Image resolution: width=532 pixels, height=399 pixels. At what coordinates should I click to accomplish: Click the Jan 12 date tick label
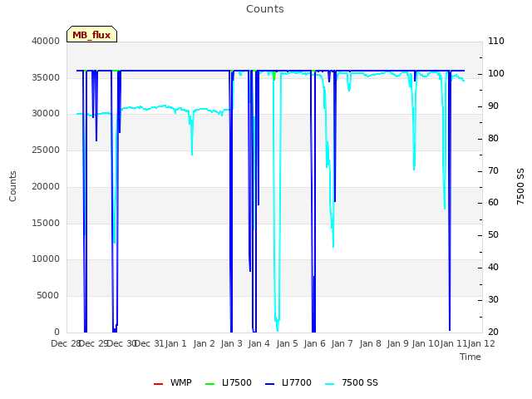[x=481, y=343]
